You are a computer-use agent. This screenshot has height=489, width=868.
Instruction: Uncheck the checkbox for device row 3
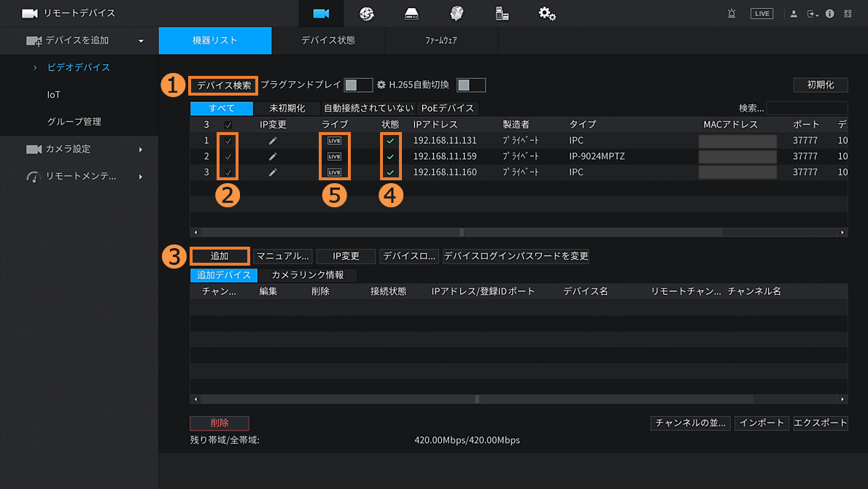point(228,173)
